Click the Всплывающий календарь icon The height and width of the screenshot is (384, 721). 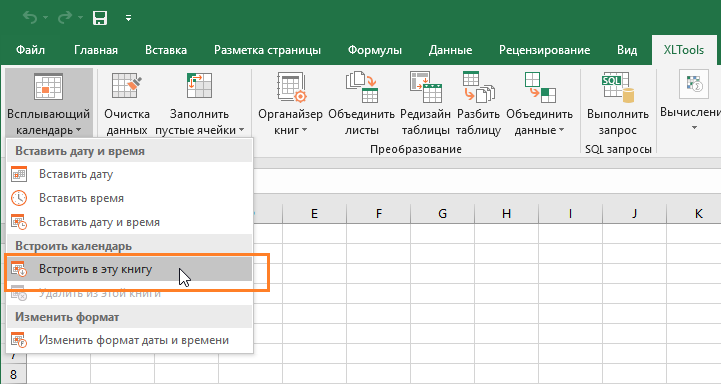click(48, 86)
